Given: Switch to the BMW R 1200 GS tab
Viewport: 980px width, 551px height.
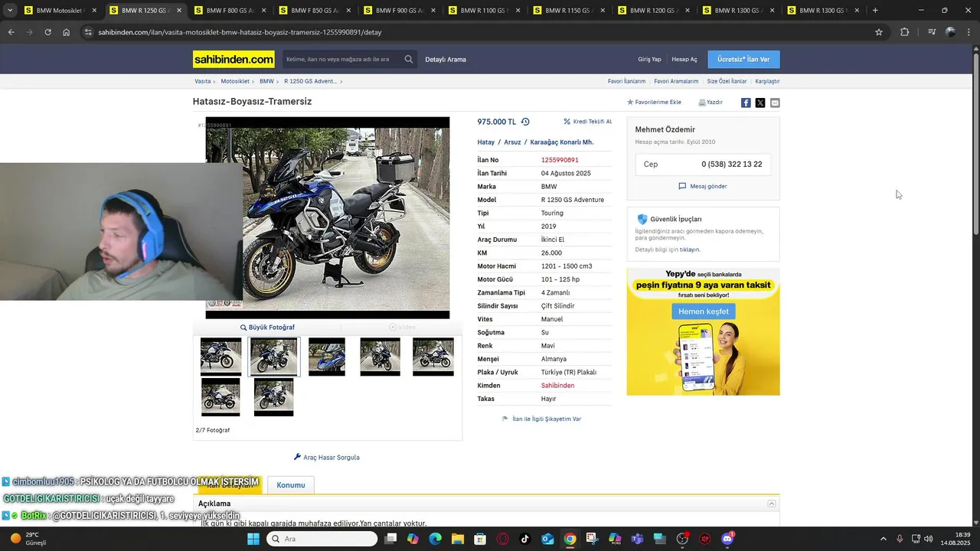Looking at the screenshot, I should coord(654,11).
